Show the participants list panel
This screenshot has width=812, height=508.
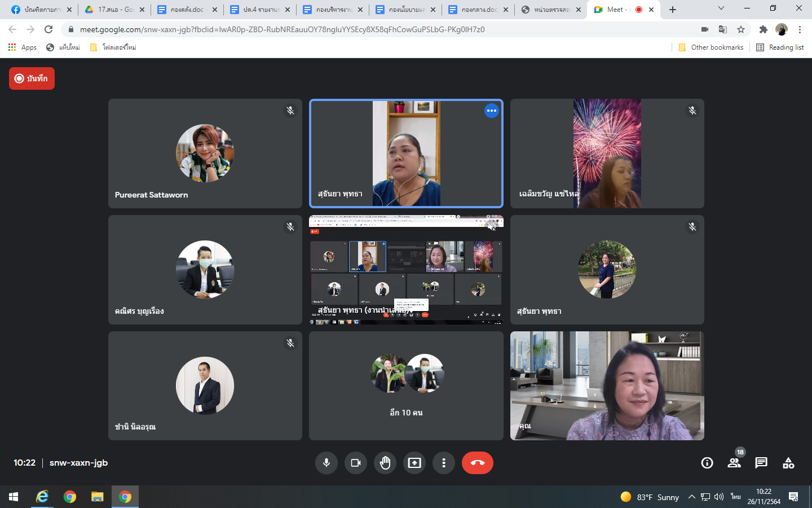734,463
